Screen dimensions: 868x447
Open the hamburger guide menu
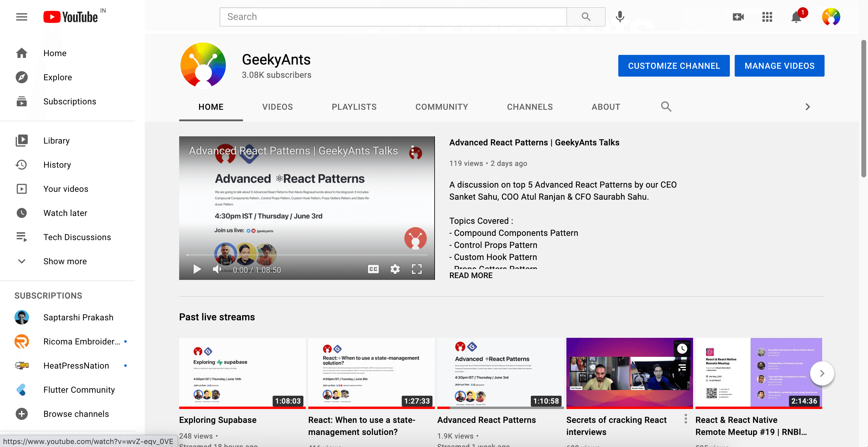[22, 17]
